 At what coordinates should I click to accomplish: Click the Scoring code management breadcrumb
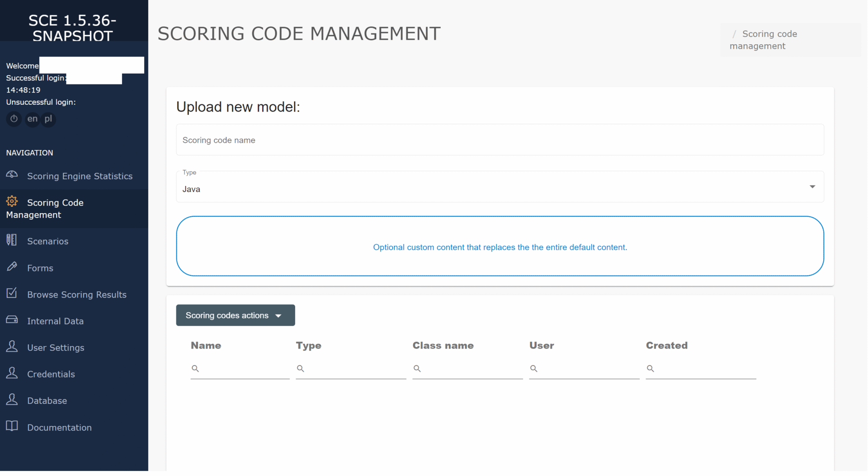[763, 40]
